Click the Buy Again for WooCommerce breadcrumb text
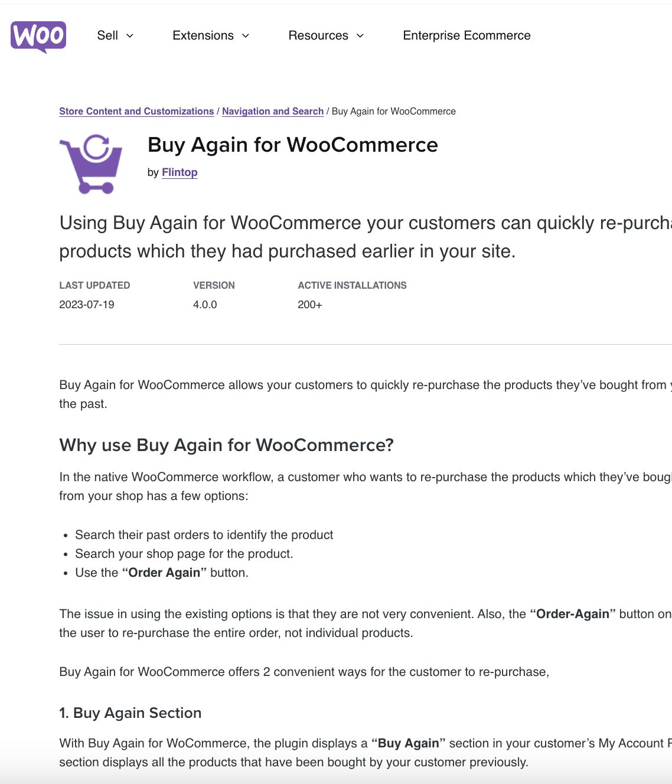Viewport: 672px width, 784px height. coord(393,111)
